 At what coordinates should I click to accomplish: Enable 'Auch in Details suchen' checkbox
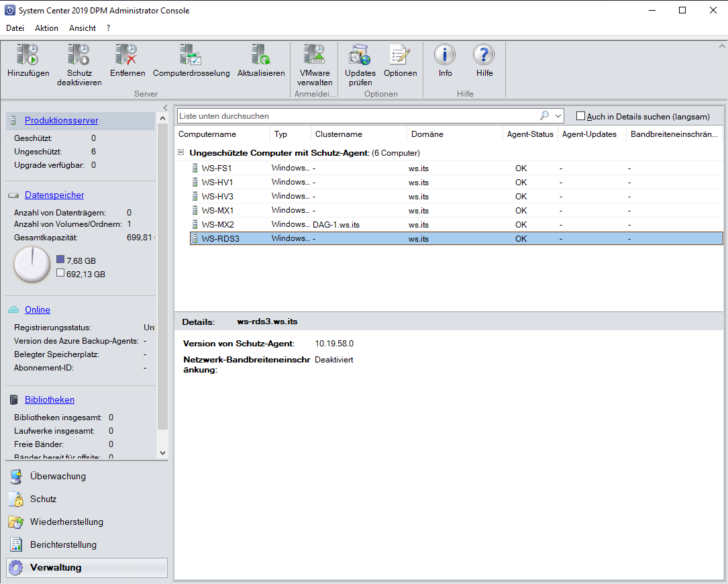580,116
